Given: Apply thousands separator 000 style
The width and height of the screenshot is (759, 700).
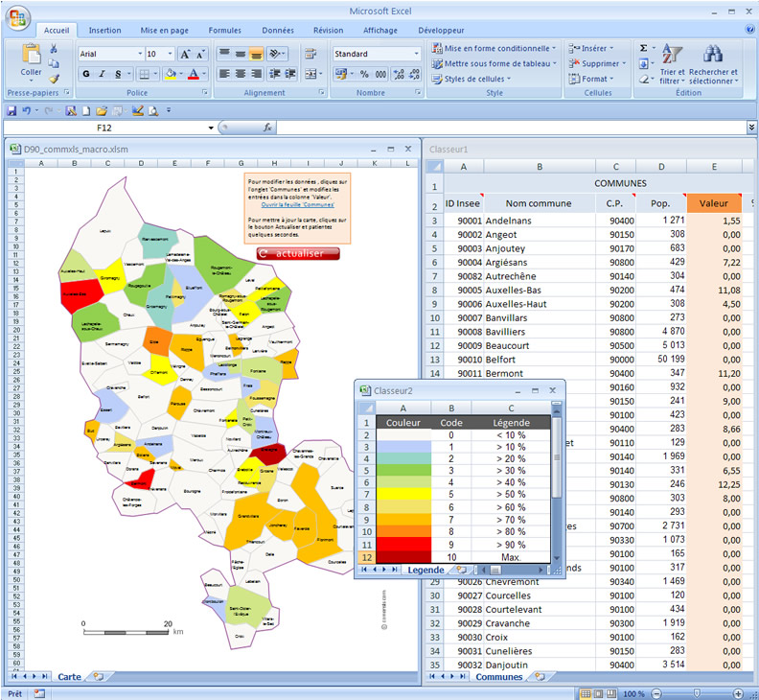Looking at the screenshot, I should [381, 74].
